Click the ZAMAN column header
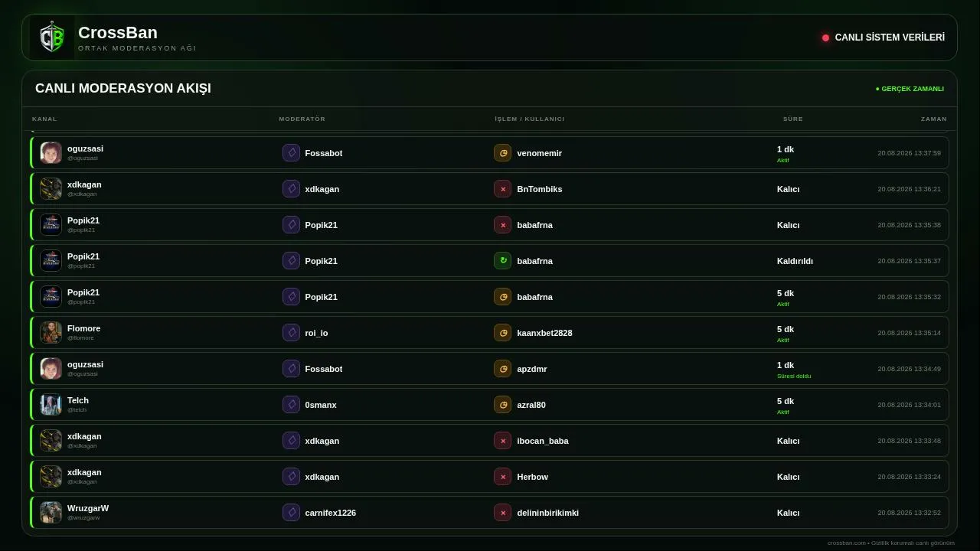This screenshot has width=980, height=551. [x=933, y=119]
